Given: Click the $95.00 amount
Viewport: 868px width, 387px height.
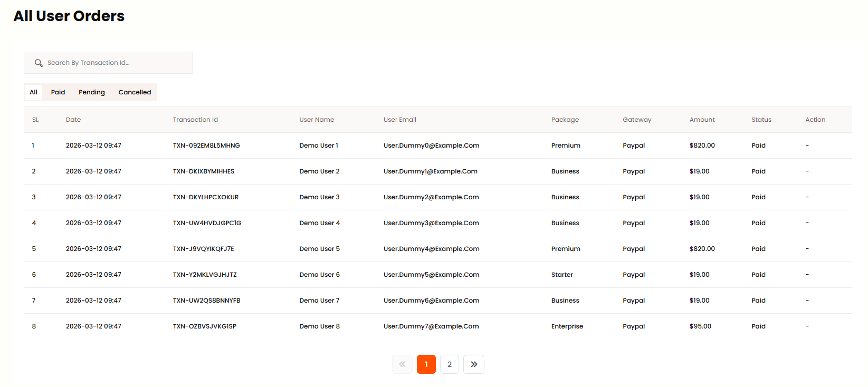Looking at the screenshot, I should [700, 326].
